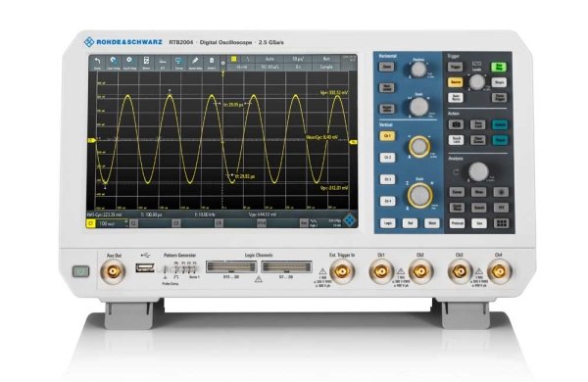
Task: Tap the blue diamond menu icon
Action: point(350,220)
